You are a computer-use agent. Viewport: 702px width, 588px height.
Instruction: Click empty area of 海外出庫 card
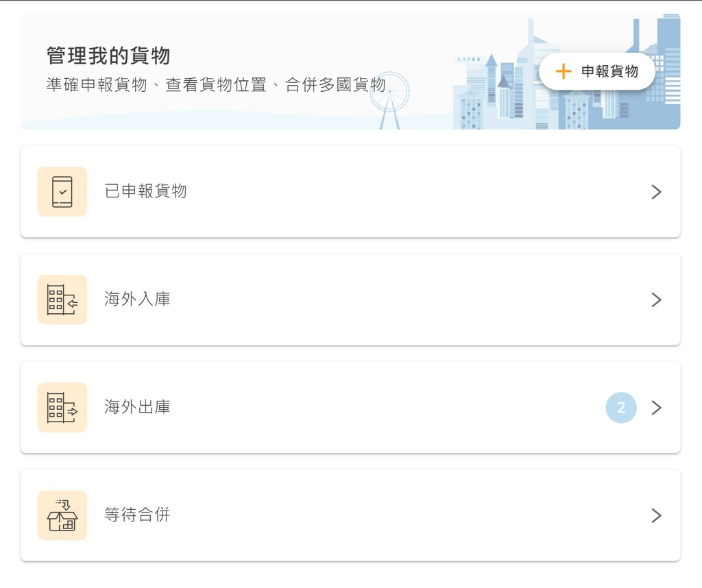[x=385, y=408]
